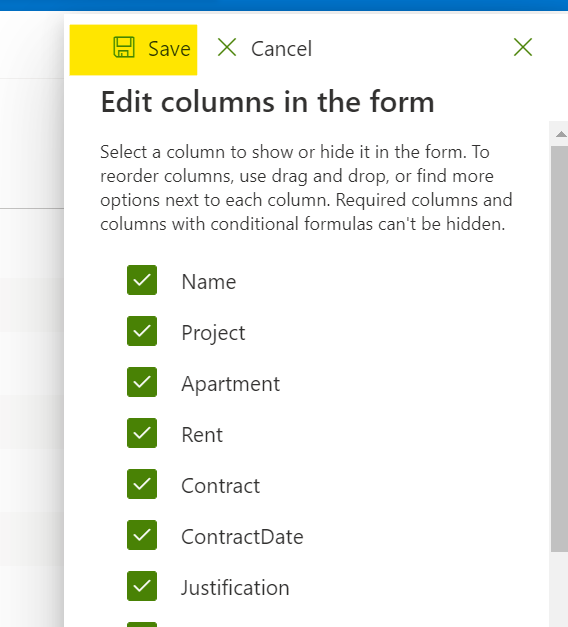
Task: Click the Cancel text label
Action: [281, 49]
